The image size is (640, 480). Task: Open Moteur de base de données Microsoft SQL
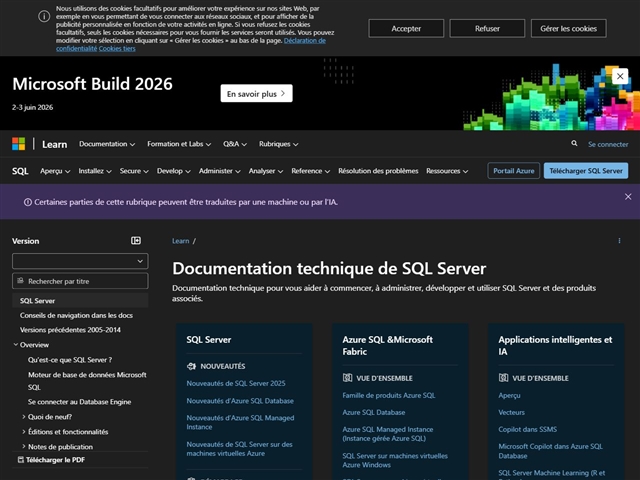tap(87, 381)
